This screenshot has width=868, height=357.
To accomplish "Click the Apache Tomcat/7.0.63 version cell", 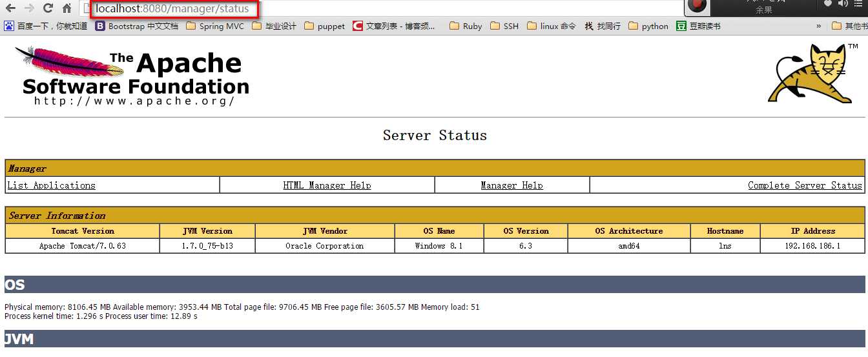I will pos(83,246).
